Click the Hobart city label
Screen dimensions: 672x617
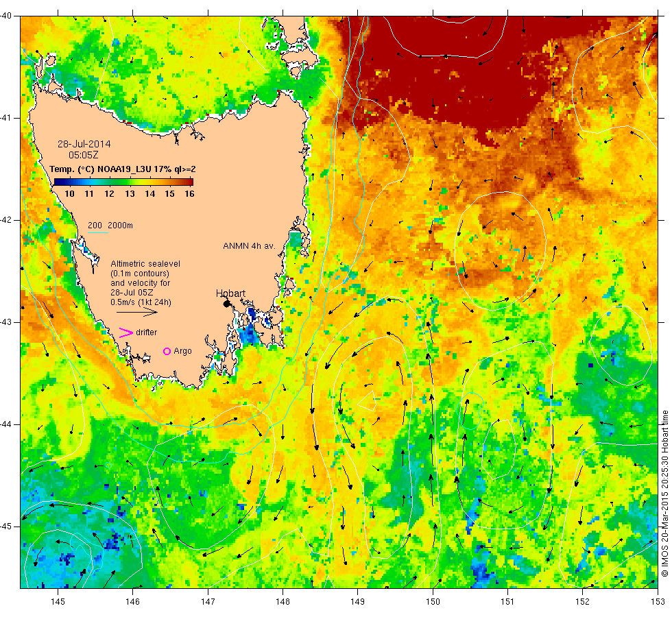[x=230, y=293]
